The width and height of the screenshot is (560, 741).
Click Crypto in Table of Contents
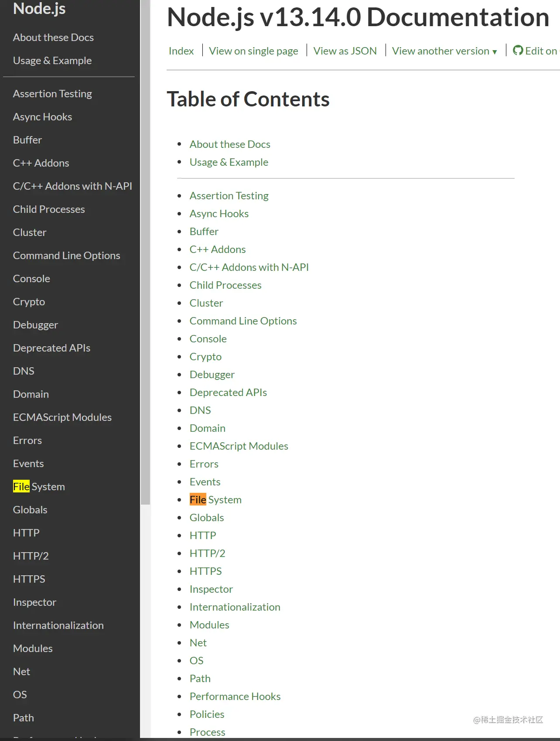point(205,357)
